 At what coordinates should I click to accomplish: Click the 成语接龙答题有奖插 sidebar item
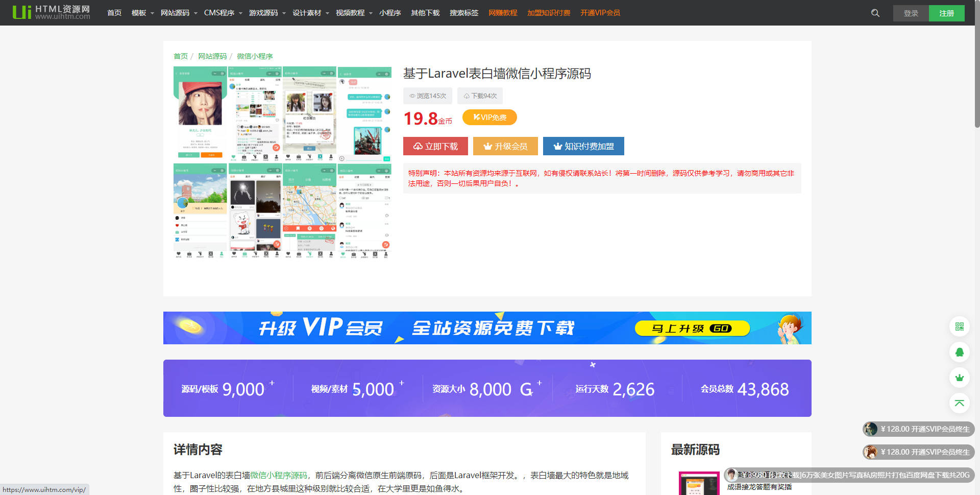coord(759,487)
